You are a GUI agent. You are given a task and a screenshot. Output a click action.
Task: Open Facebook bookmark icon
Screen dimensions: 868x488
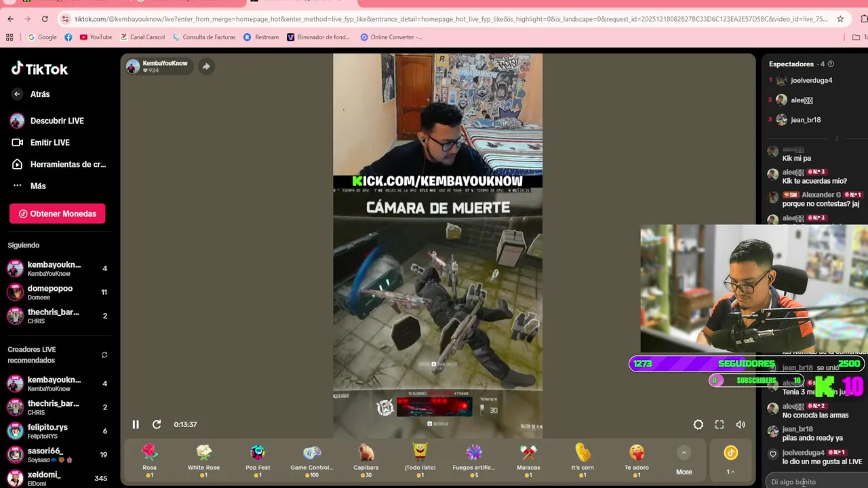tap(68, 37)
